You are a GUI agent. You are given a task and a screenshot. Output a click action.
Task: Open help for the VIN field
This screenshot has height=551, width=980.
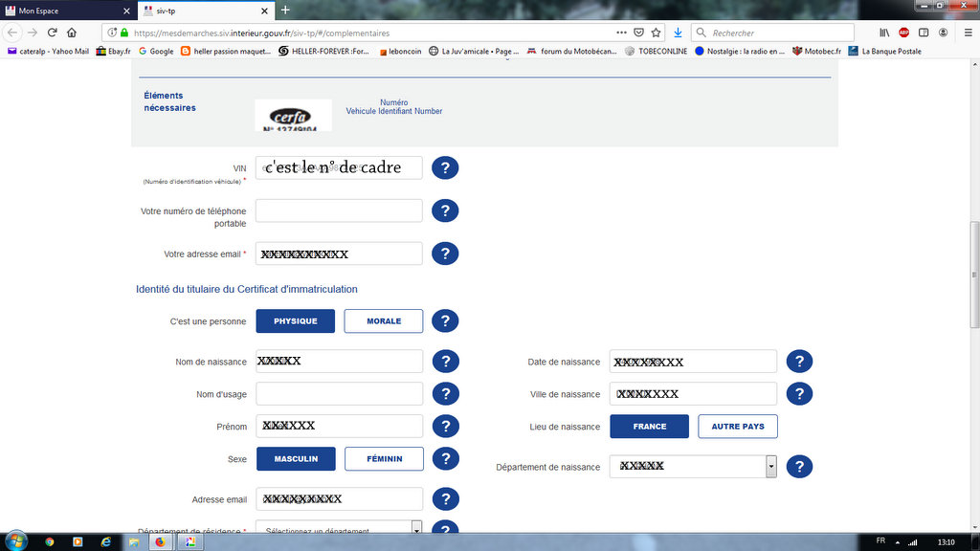tap(445, 167)
